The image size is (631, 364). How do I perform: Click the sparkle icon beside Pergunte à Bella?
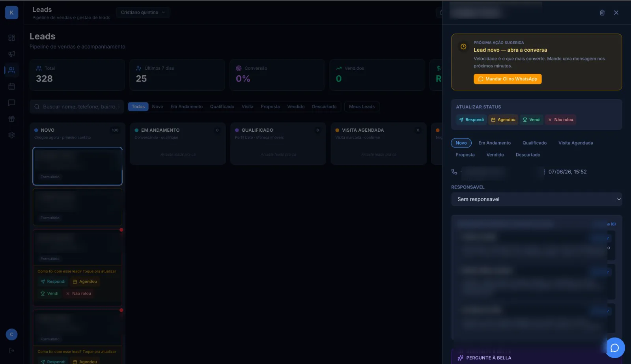click(x=460, y=358)
